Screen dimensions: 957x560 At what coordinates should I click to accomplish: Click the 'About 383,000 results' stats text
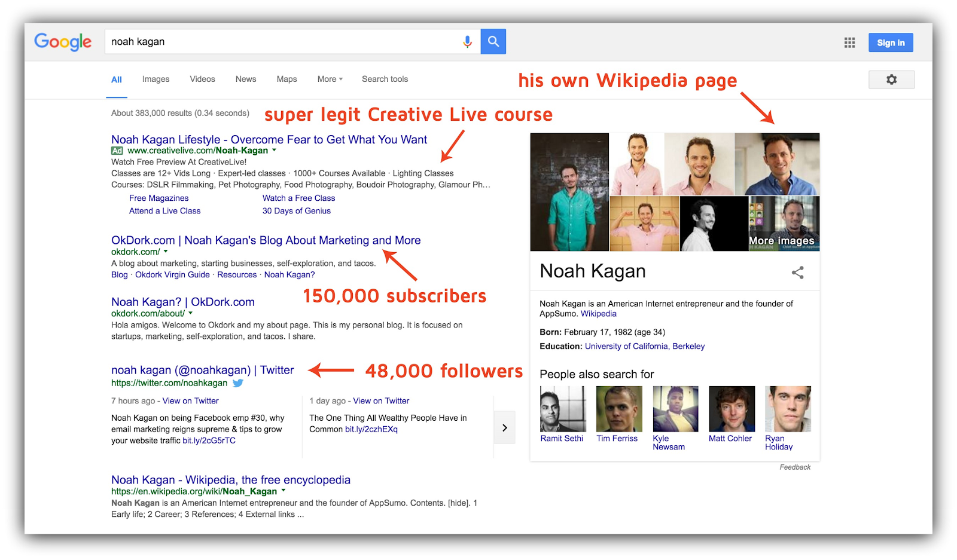pos(180,113)
